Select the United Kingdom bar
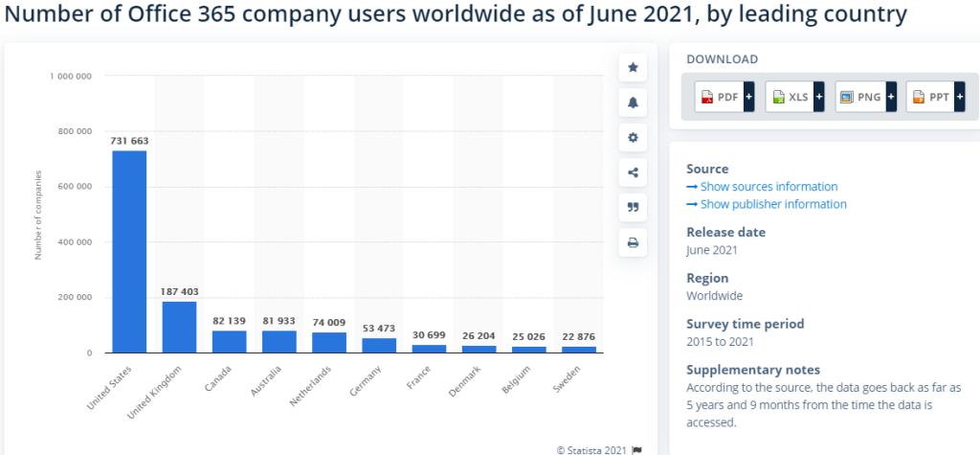Image resolution: width=980 pixels, height=455 pixels. pos(179,328)
